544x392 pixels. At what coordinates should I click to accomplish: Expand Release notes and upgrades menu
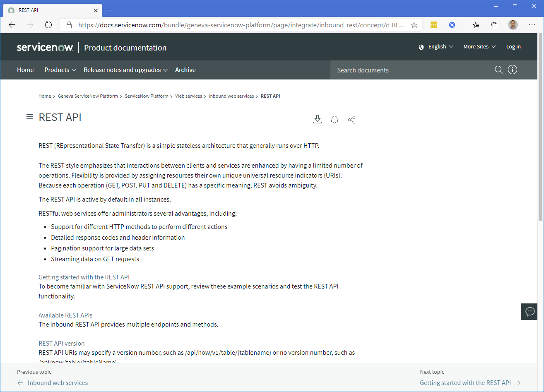point(125,70)
